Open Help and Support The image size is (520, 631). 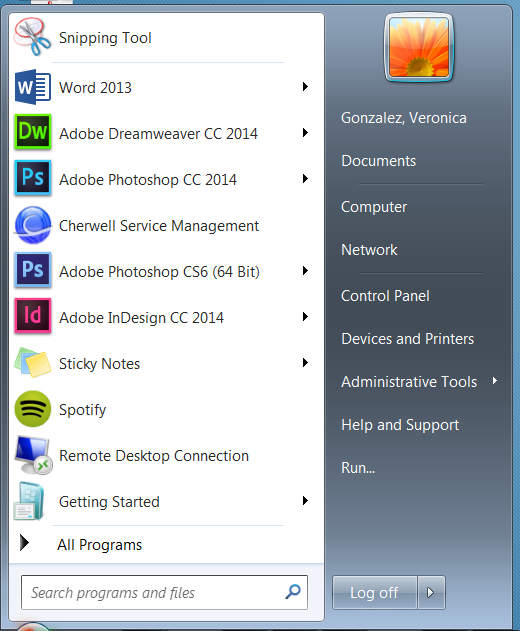tap(400, 425)
